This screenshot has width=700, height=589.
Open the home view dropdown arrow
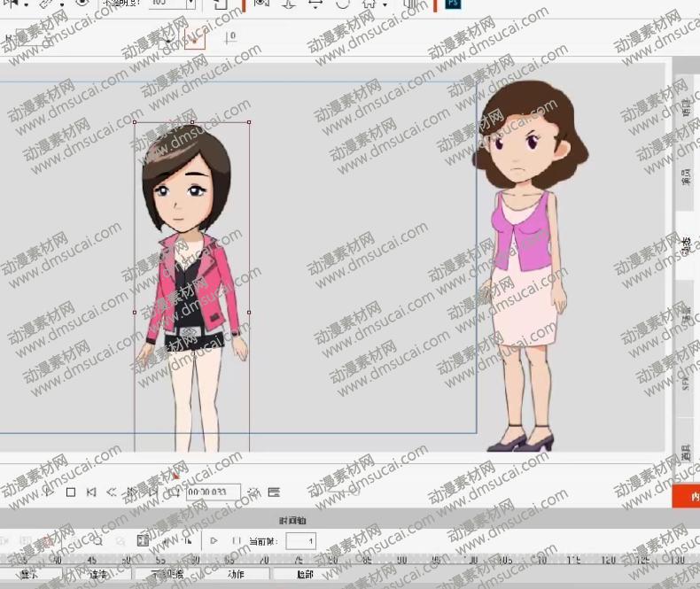click(x=385, y=5)
